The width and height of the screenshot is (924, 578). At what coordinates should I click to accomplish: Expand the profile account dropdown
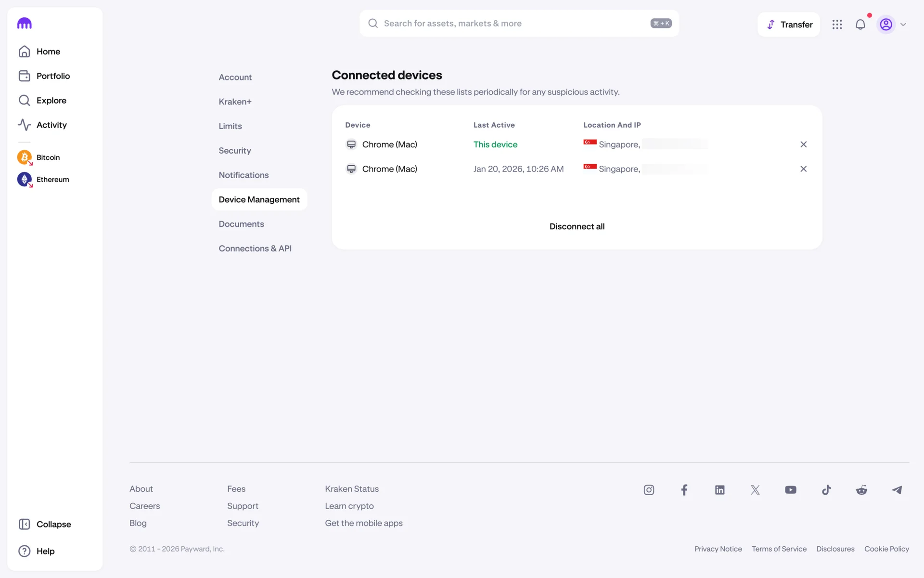point(893,24)
